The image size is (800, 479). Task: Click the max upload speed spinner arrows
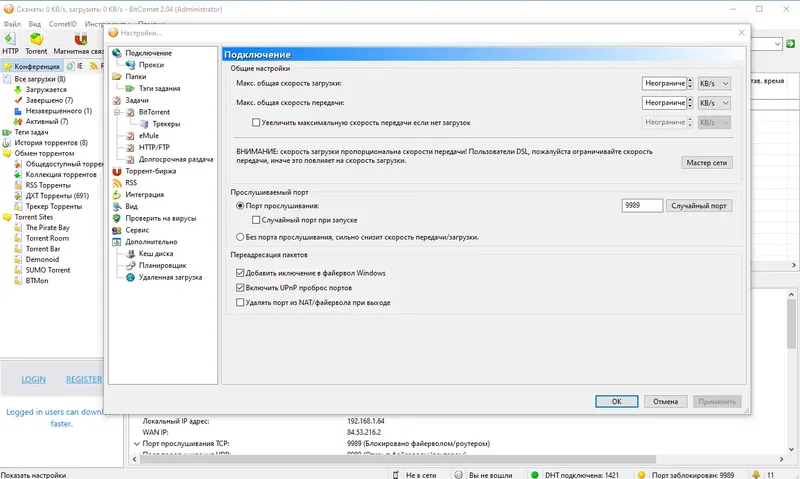(x=690, y=103)
